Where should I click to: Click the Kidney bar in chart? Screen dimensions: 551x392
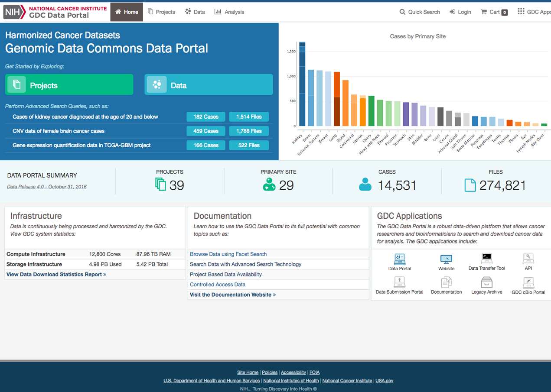[x=302, y=84]
